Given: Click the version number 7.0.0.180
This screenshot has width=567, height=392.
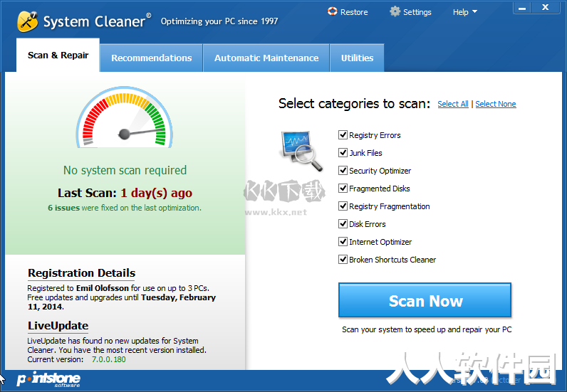Looking at the screenshot, I should tap(108, 359).
